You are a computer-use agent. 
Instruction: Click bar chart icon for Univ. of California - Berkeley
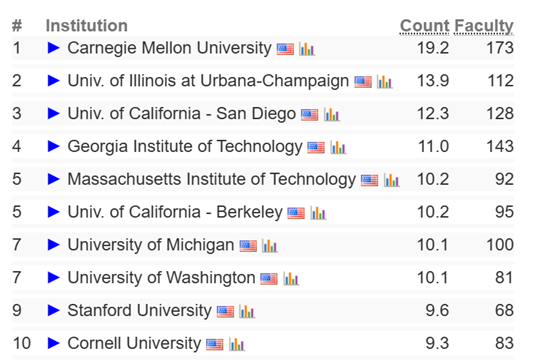pos(318,213)
